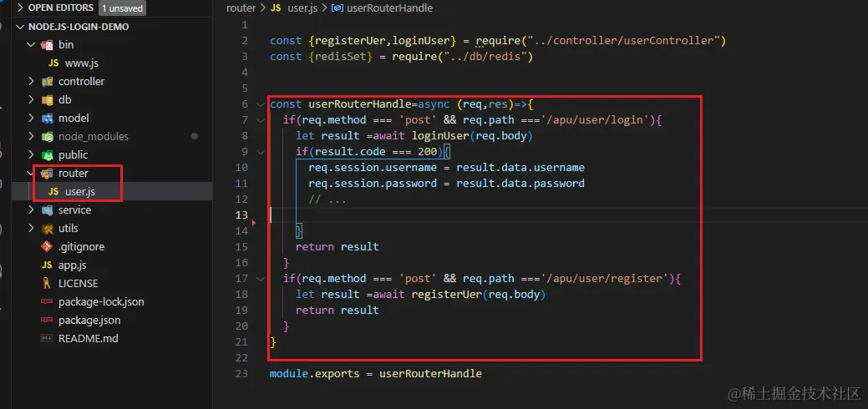
Task: Click the npm icon beside package-lock.json
Action: coord(47,301)
